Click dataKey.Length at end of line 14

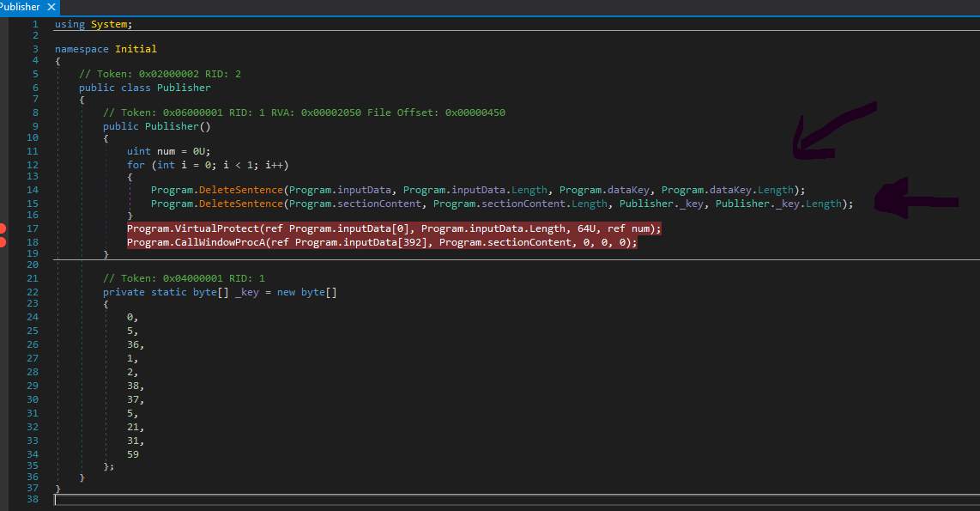(752, 190)
